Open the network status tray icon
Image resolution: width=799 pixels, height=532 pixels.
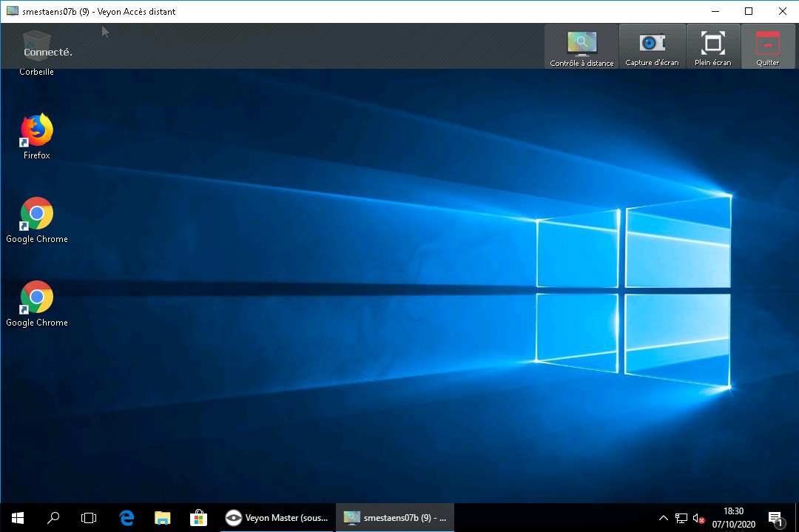click(681, 518)
